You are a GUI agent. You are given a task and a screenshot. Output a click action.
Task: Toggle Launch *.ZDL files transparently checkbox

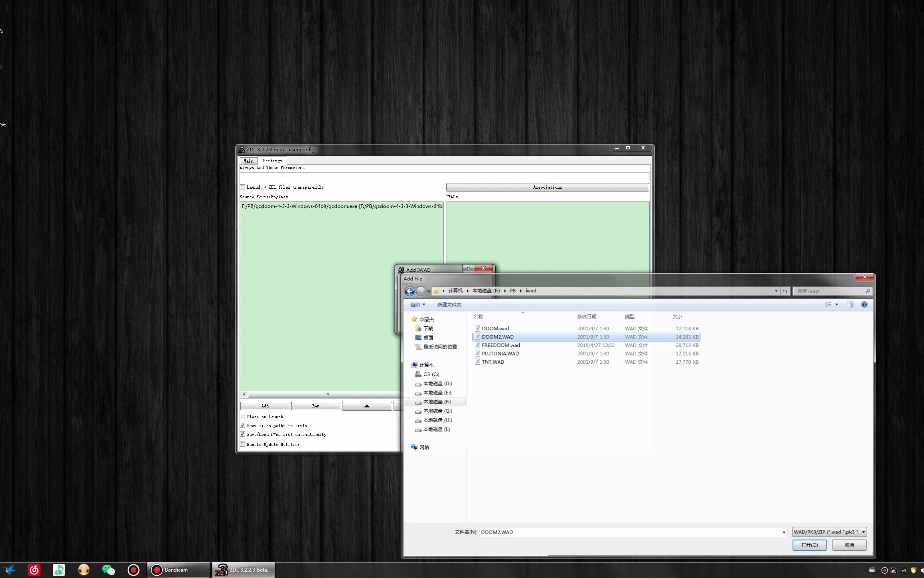(243, 187)
